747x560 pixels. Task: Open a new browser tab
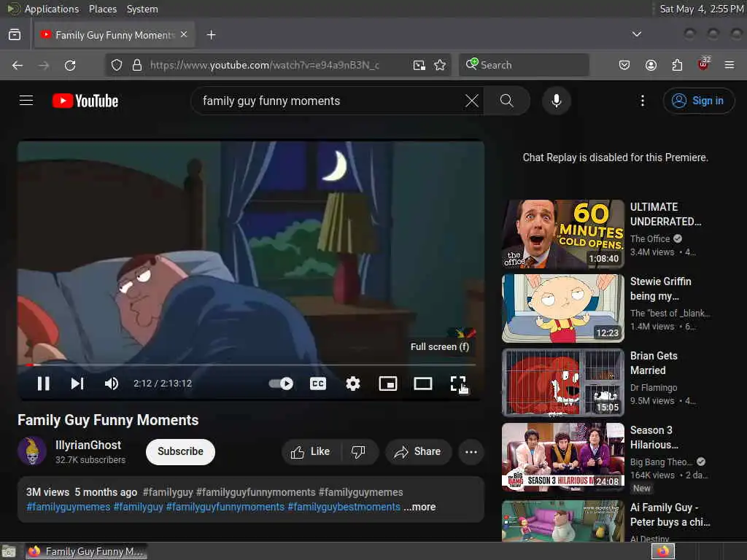[211, 35]
